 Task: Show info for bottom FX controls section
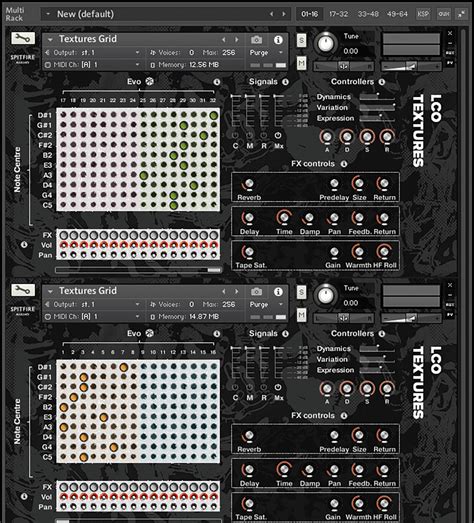coord(344,416)
